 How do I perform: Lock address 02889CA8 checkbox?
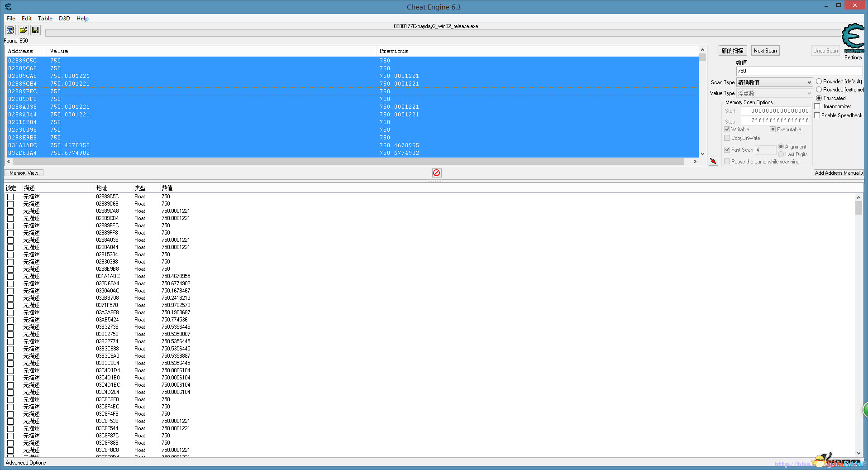(x=10, y=211)
